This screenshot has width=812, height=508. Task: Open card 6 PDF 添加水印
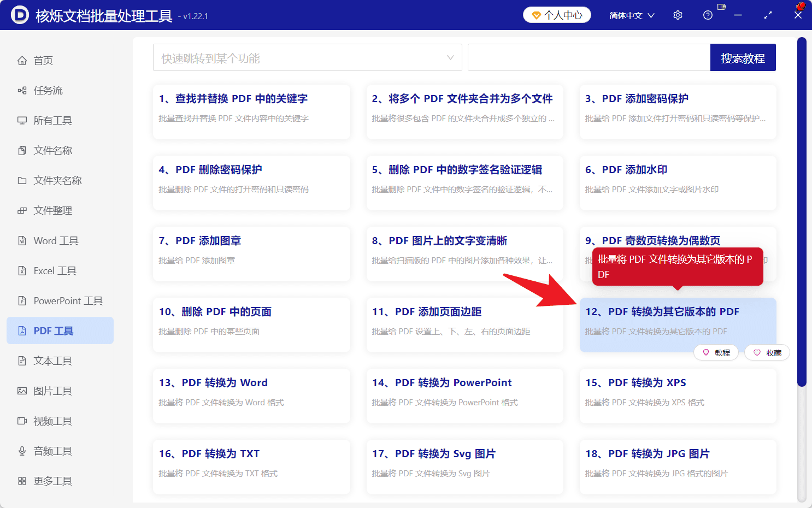point(678,183)
